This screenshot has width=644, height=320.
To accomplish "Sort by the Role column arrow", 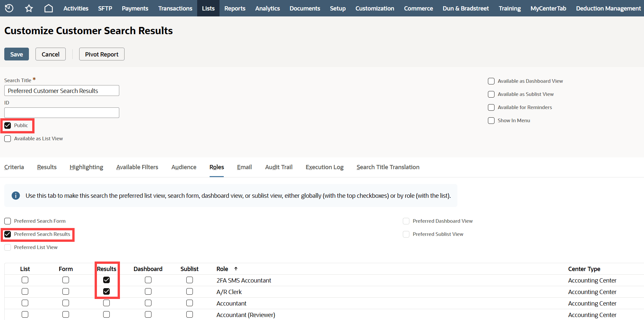I will [236, 269].
